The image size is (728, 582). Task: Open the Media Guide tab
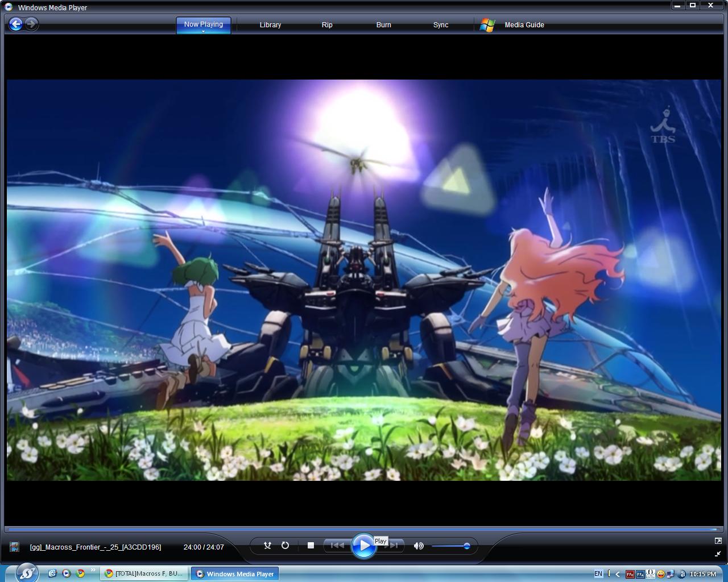point(524,25)
